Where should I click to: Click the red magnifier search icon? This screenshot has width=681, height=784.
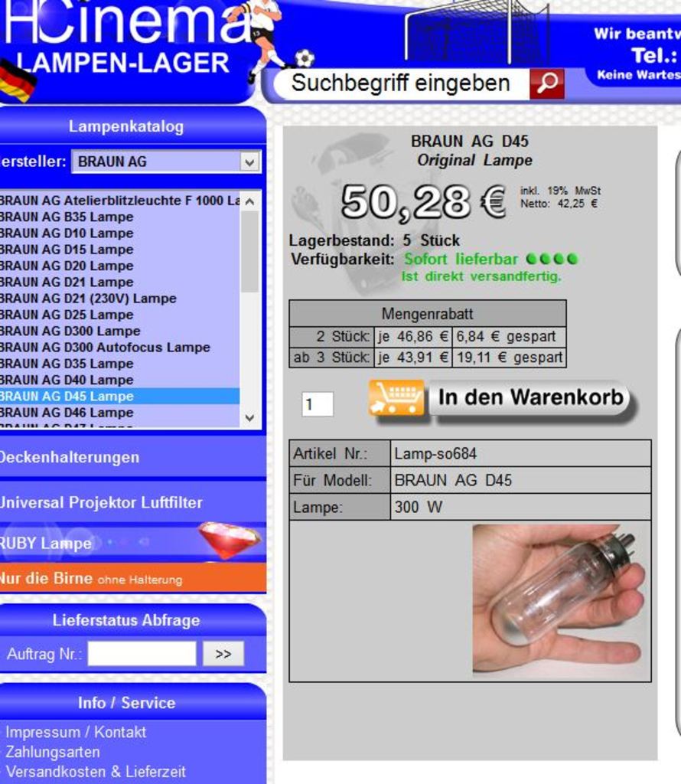[546, 83]
